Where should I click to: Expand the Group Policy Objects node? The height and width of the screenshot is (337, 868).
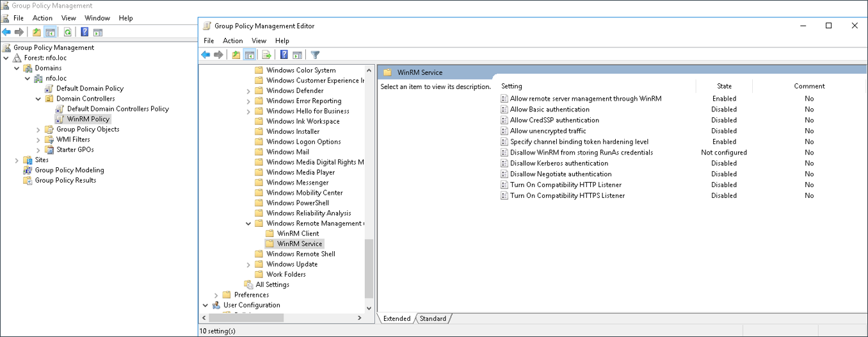(38, 129)
